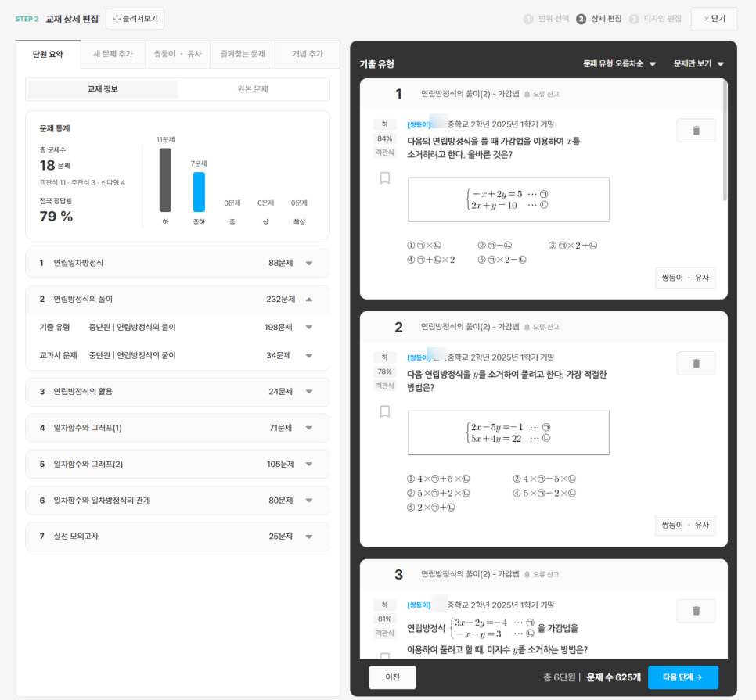This screenshot has height=700, width=756.
Task: Expand 교과서 문제 34문제 row
Action: (x=178, y=356)
